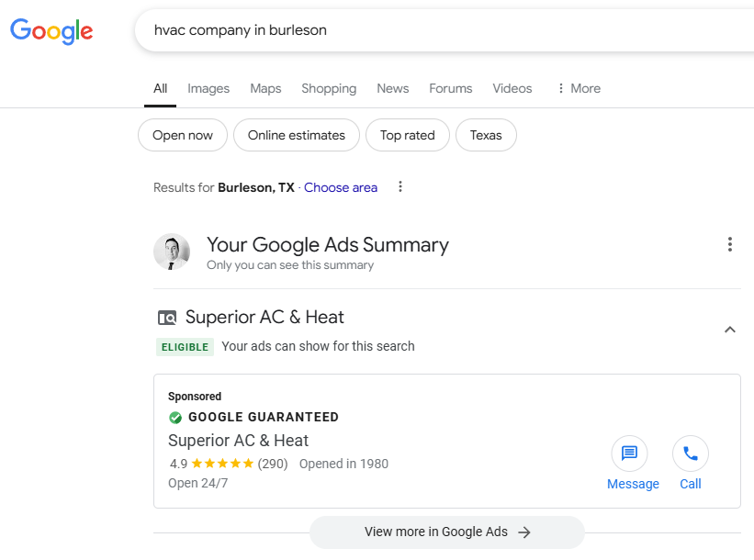The width and height of the screenshot is (754, 560).
Task: Click the search box with hvac query
Action: [445, 30]
